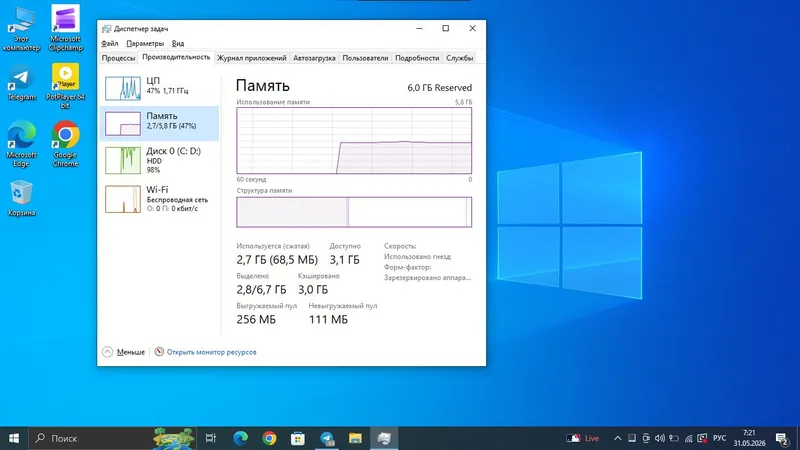Click the Выделено value 2,8/6,7 ГБ
Screen dimensions: 800x450
point(261,290)
